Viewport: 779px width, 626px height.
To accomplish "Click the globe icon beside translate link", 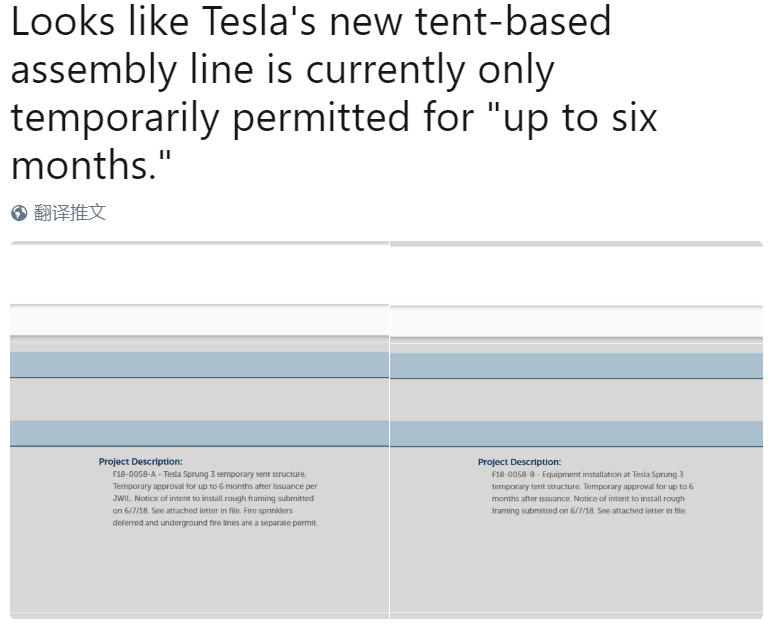I will coord(19,213).
